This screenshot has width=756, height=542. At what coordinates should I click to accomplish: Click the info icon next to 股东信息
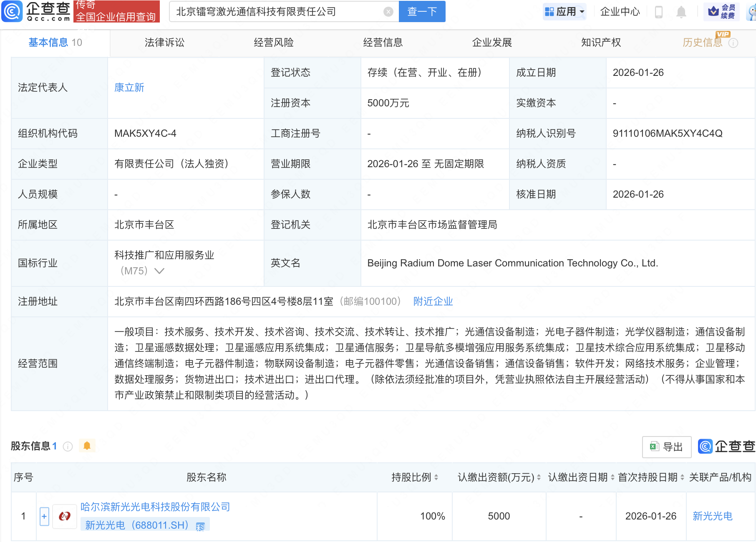click(68, 447)
